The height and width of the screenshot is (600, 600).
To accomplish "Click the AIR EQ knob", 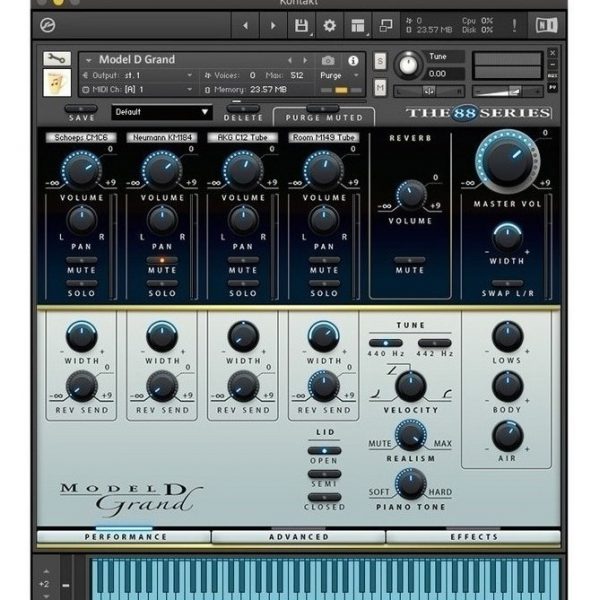I will 507,435.
